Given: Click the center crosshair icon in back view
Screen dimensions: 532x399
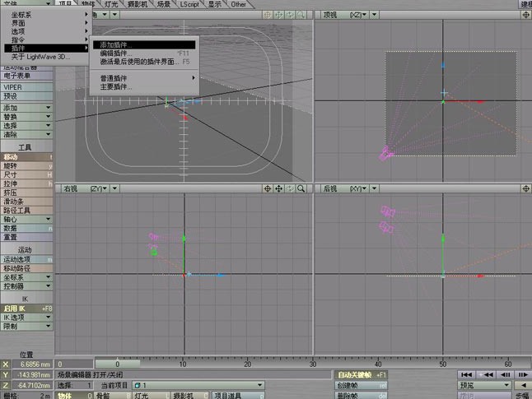Looking at the screenshot, I should click(526, 188).
